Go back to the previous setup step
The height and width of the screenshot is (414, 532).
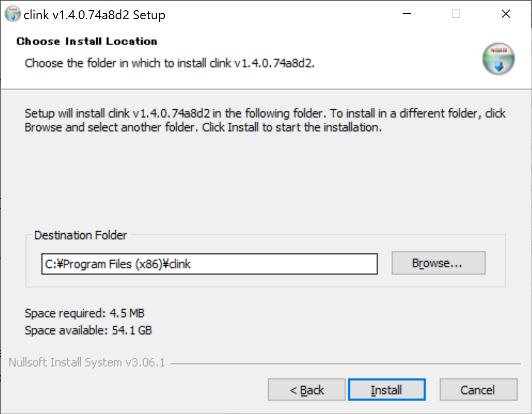click(x=307, y=389)
